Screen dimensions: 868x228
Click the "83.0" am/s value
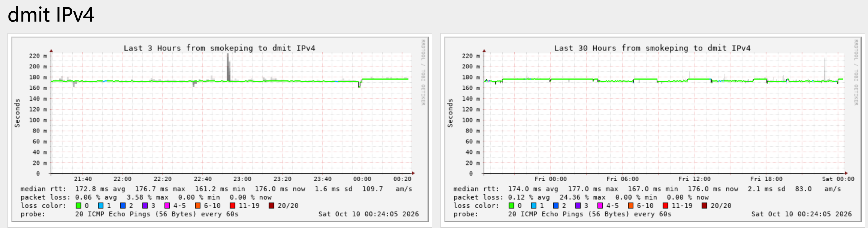(803, 189)
